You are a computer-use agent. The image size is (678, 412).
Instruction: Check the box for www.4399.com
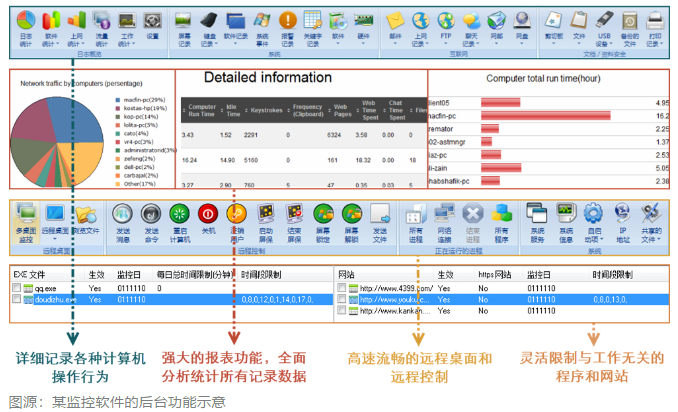click(x=342, y=286)
